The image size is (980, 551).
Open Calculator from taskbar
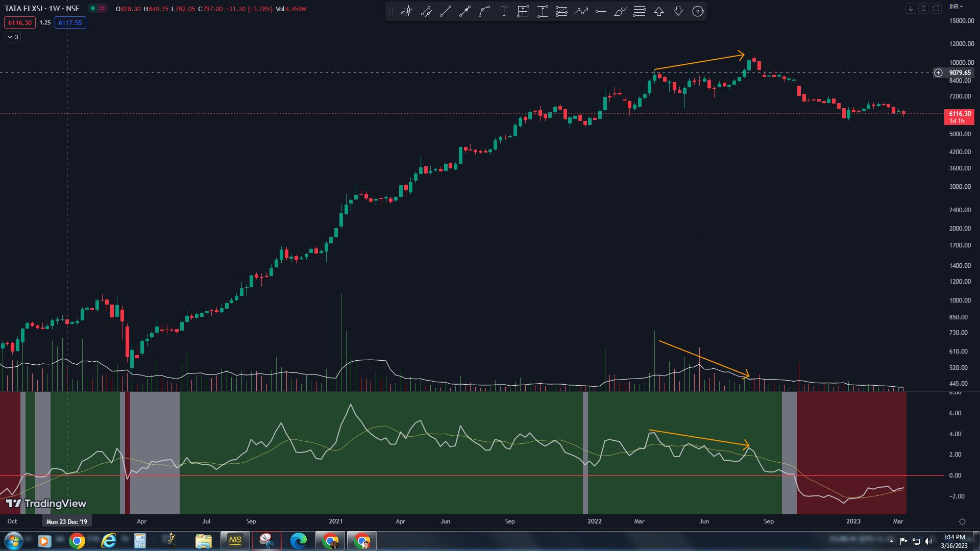140,541
